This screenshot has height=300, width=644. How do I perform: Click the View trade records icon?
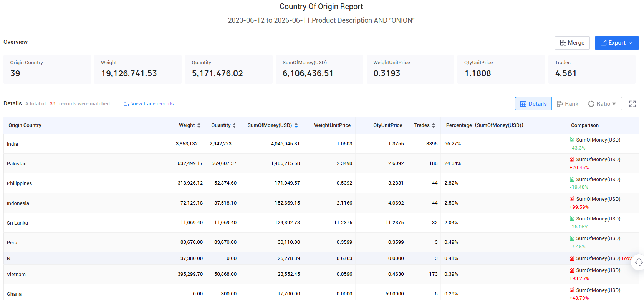click(126, 104)
